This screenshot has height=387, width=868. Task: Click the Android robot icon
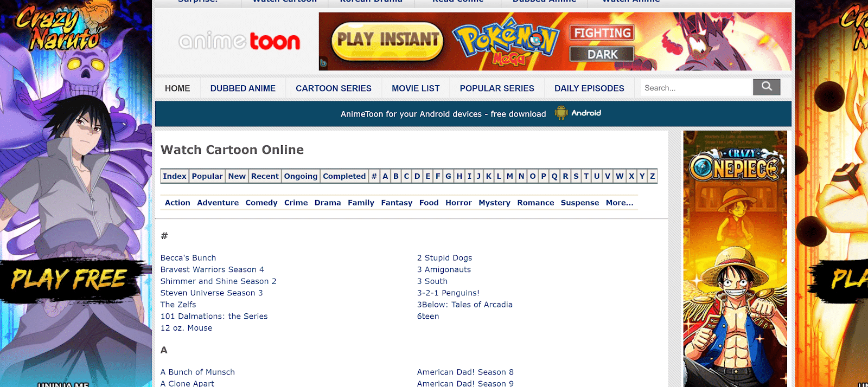pos(560,113)
